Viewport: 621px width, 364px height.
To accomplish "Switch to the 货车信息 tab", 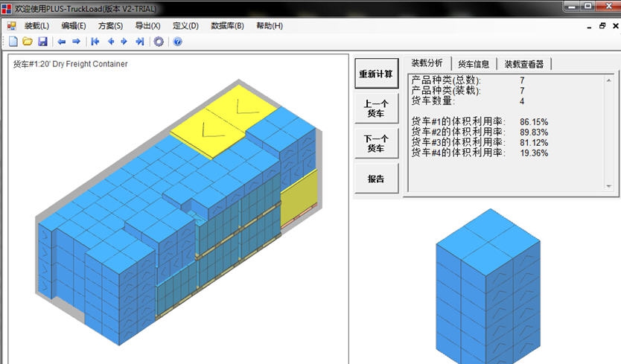I will pyautogui.click(x=473, y=64).
